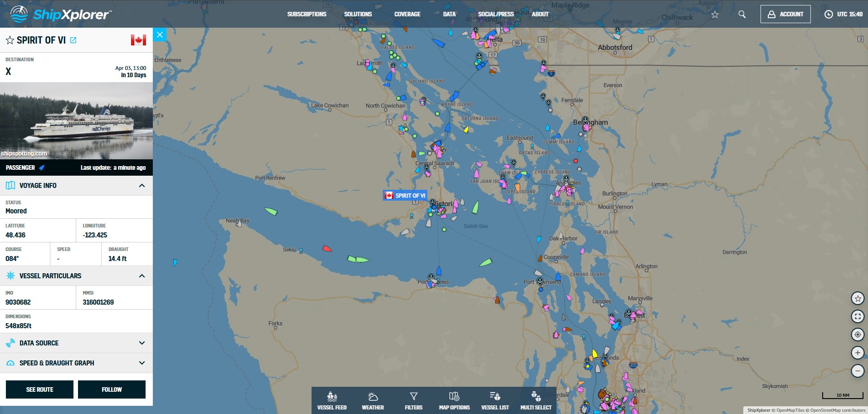Click the Data Source satellite icon
This screenshot has height=414, width=868.
pos(10,343)
